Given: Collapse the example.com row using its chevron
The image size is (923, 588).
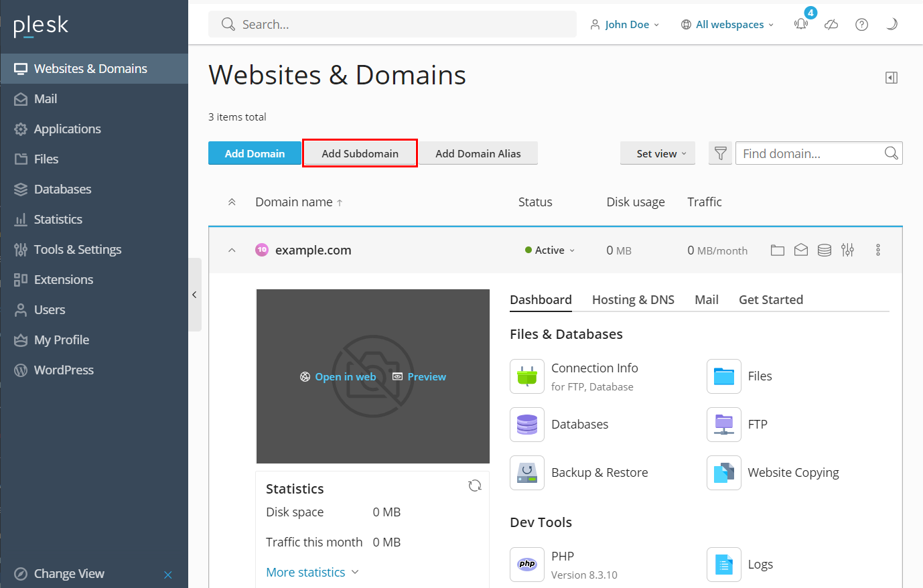Looking at the screenshot, I should tap(232, 249).
